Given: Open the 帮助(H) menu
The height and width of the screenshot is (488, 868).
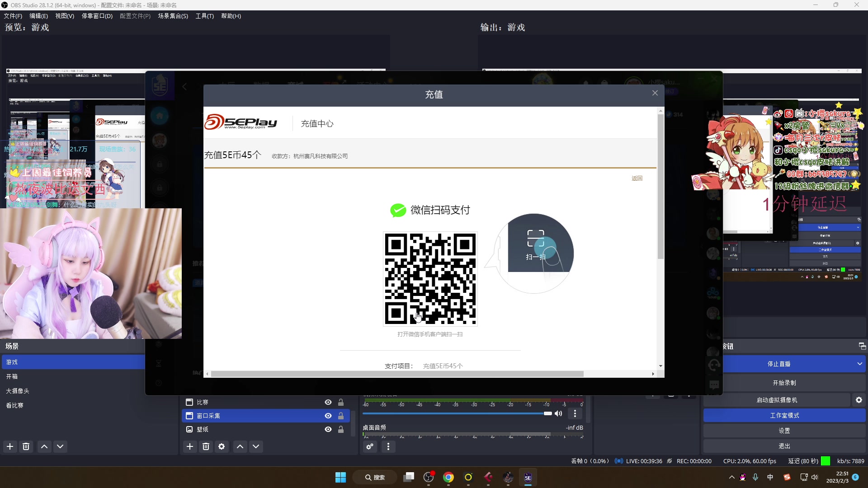Looking at the screenshot, I should pyautogui.click(x=231, y=16).
